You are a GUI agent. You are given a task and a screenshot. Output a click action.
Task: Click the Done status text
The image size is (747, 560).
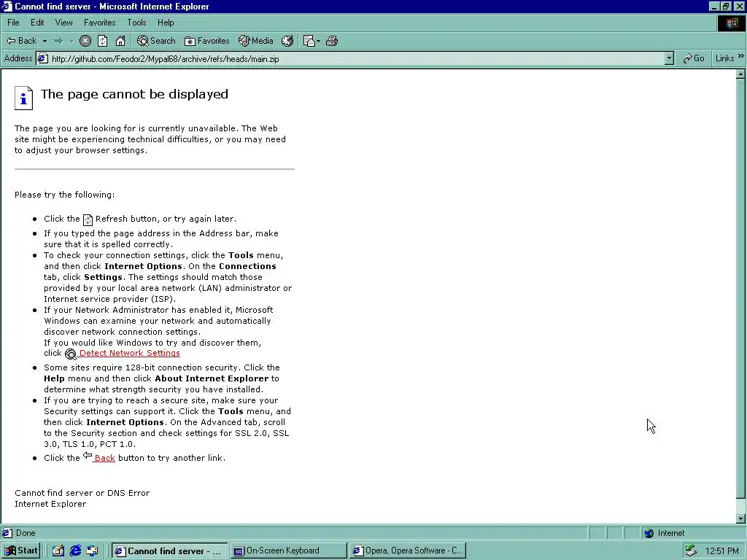tap(26, 533)
